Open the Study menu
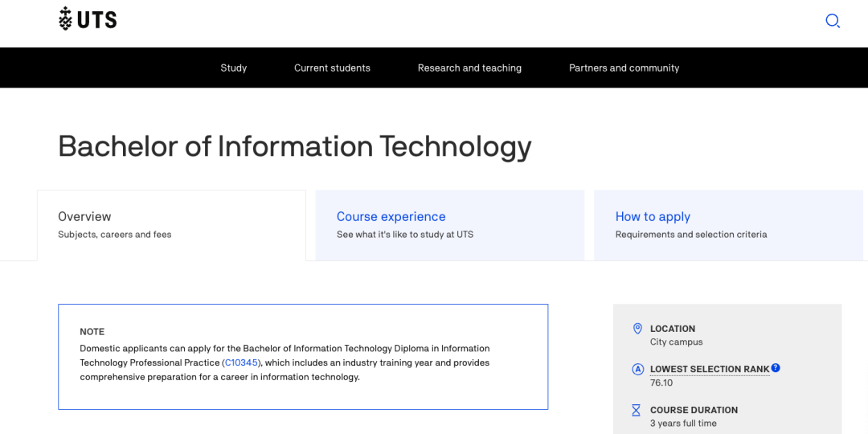 (x=234, y=68)
